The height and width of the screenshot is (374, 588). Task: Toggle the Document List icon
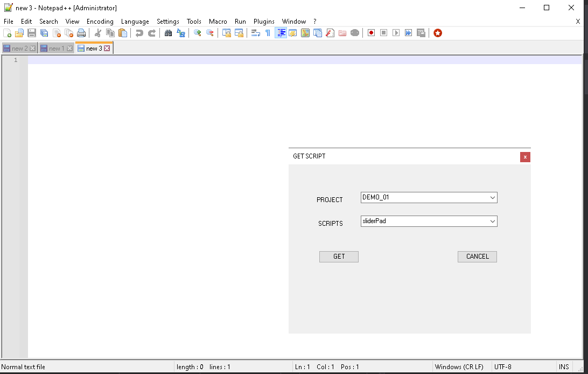(318, 33)
